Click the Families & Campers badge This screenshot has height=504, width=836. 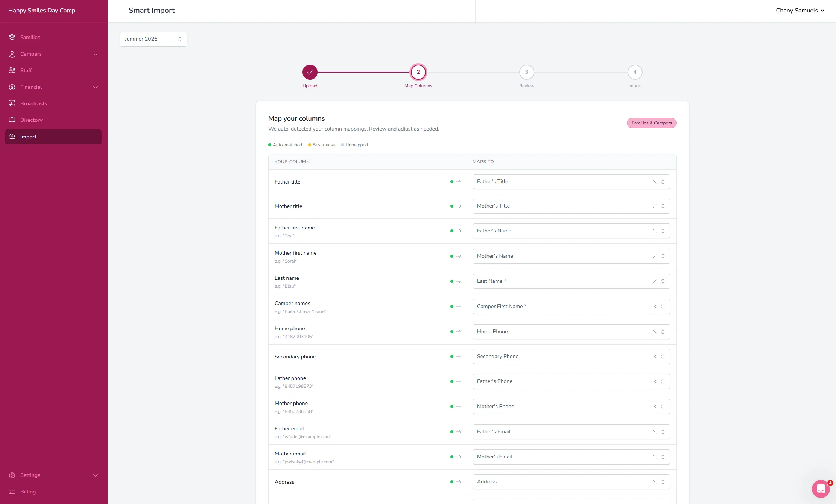652,123
